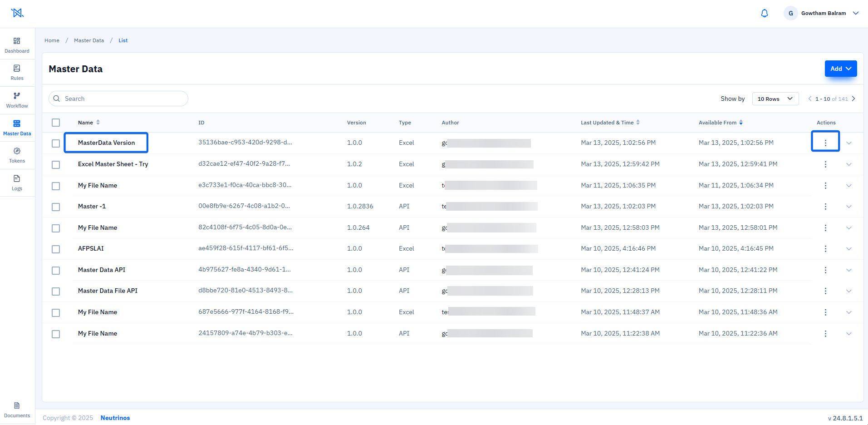Click Home in breadcrumb
The image size is (868, 425).
(52, 40)
